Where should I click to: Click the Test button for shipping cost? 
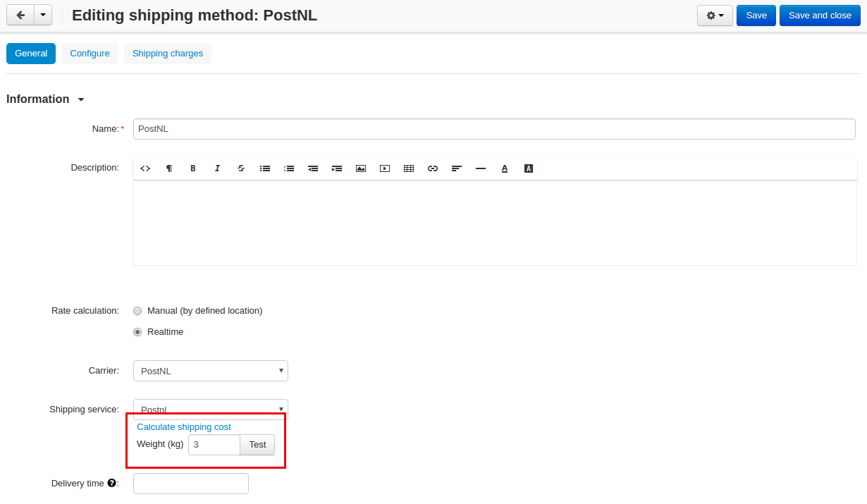click(257, 445)
